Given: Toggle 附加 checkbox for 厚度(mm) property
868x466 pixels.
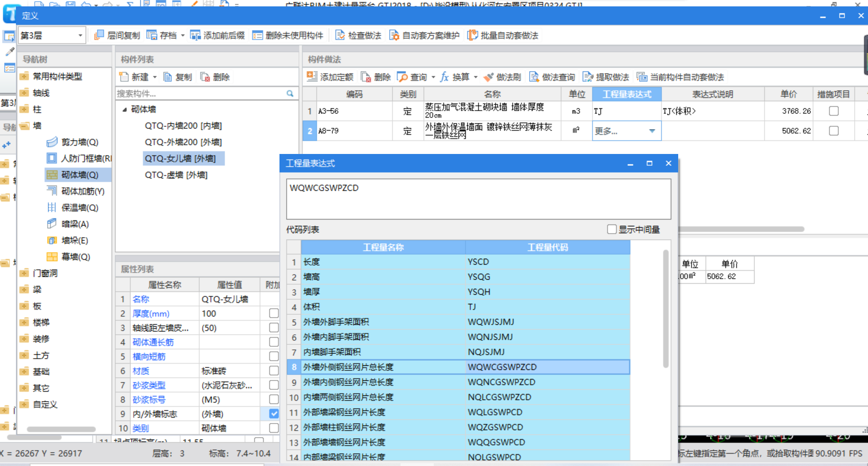Looking at the screenshot, I should pyautogui.click(x=274, y=313).
